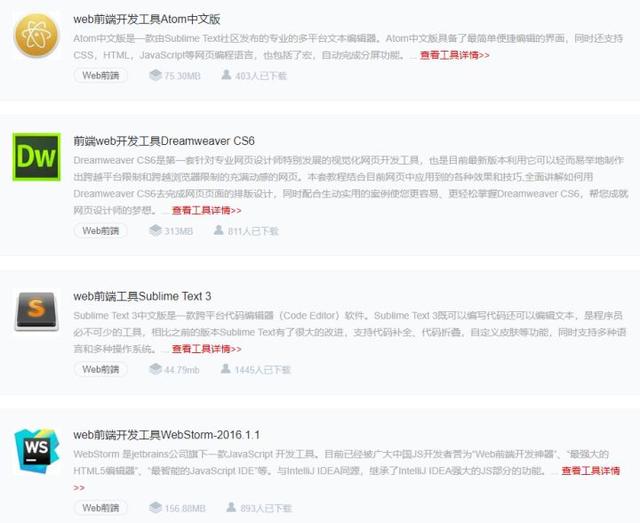640x523 pixels.
Task: Open the Atom editor logo icon
Action: (37, 36)
